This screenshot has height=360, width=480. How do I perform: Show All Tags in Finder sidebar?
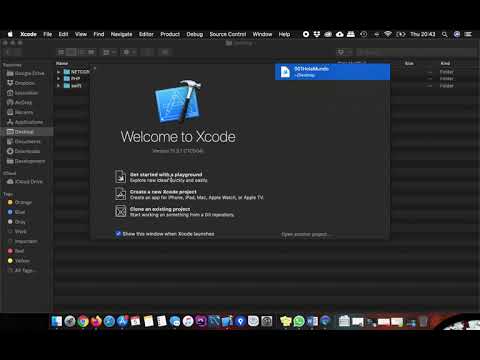(x=21, y=270)
